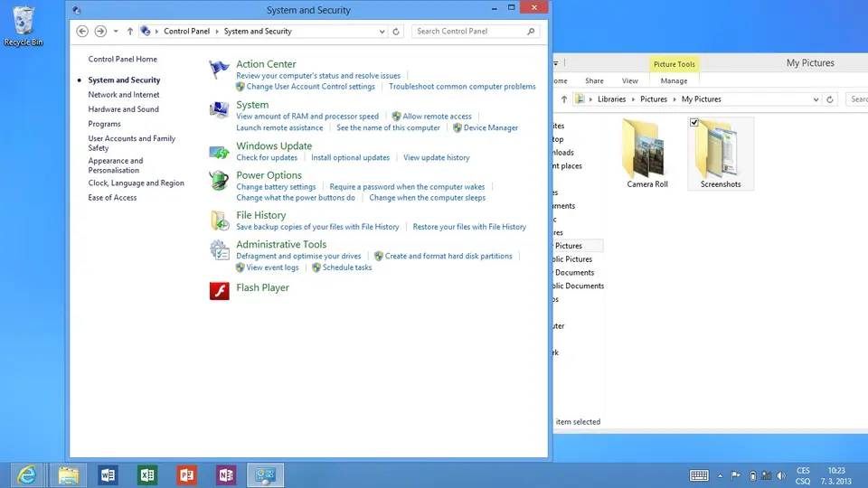The image size is (868, 488).
Task: Click the battery tray icon
Action: coord(752,475)
